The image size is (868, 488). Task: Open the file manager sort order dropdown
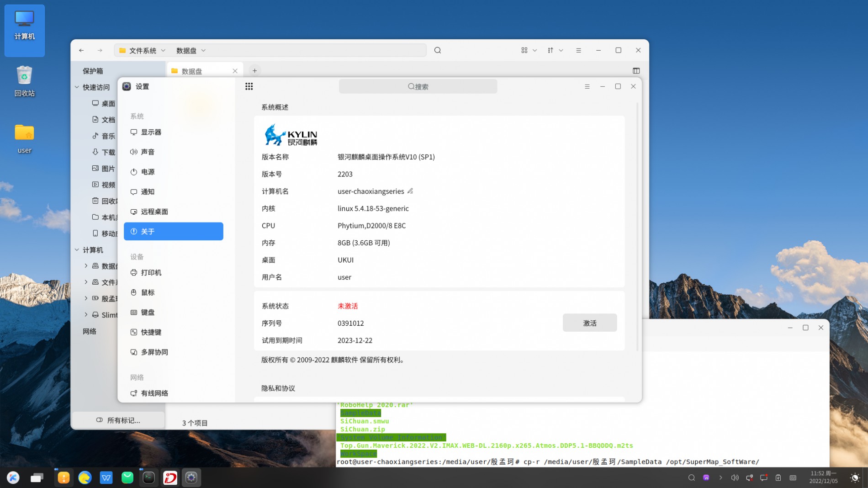coord(555,50)
